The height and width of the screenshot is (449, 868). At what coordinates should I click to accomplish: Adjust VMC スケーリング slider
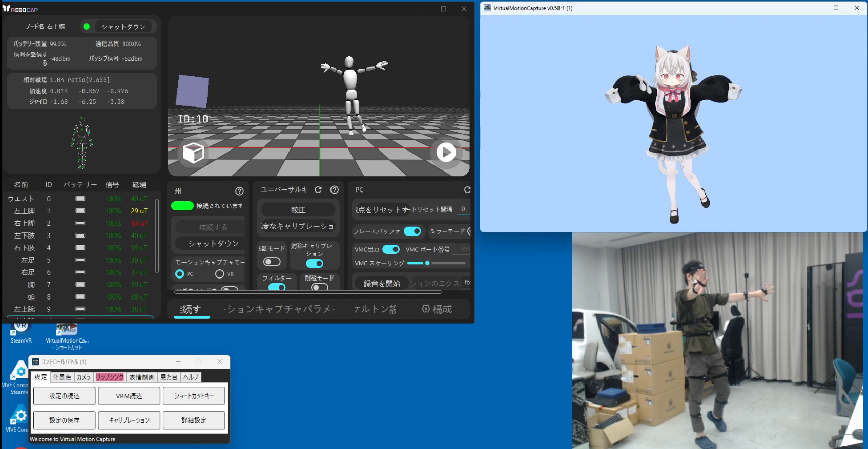point(437,263)
